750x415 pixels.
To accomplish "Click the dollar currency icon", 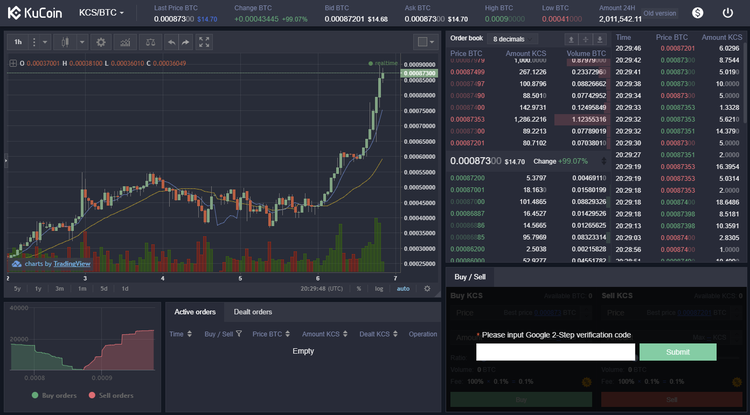I will [697, 13].
